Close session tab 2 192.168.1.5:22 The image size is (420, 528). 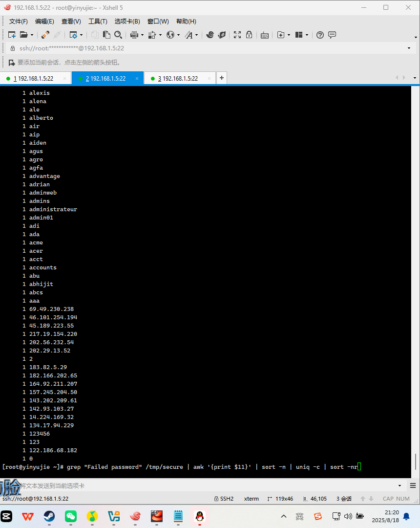(137, 78)
